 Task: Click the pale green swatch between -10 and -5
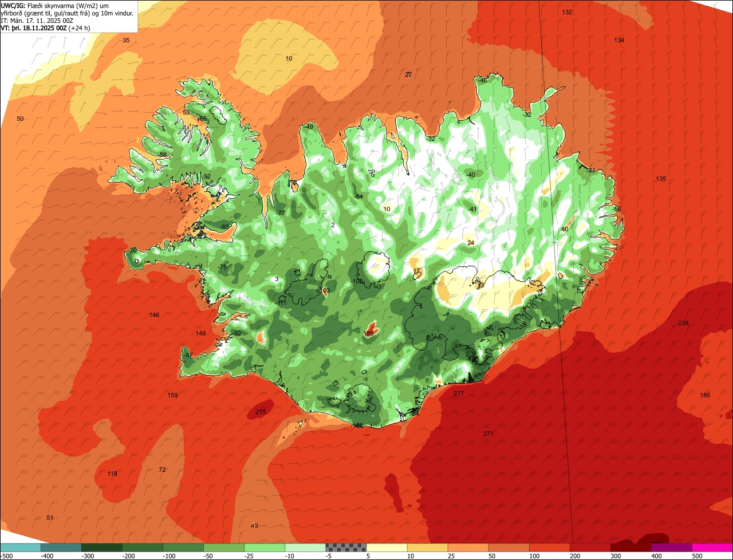(305, 547)
